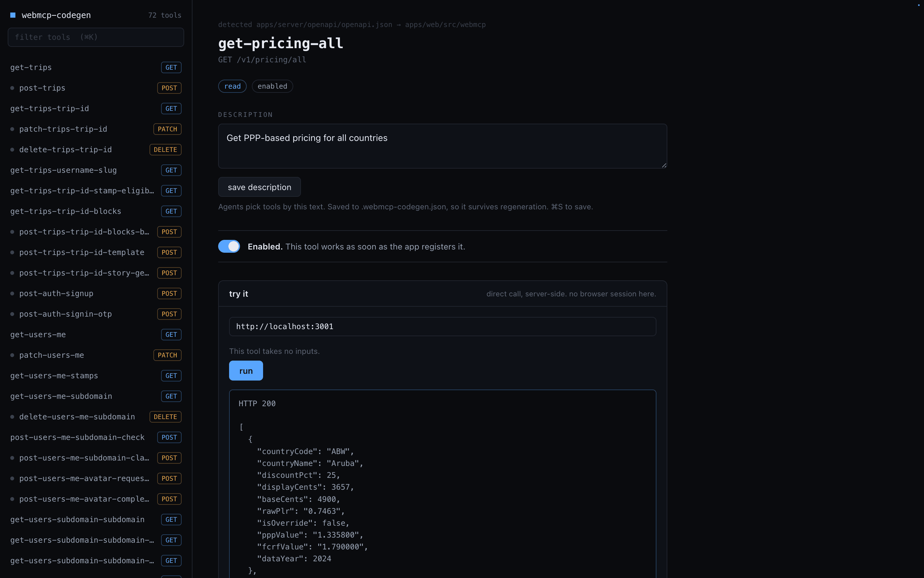Open patch-trips-trip-id tool
The height and width of the screenshot is (578, 924).
[x=96, y=129]
